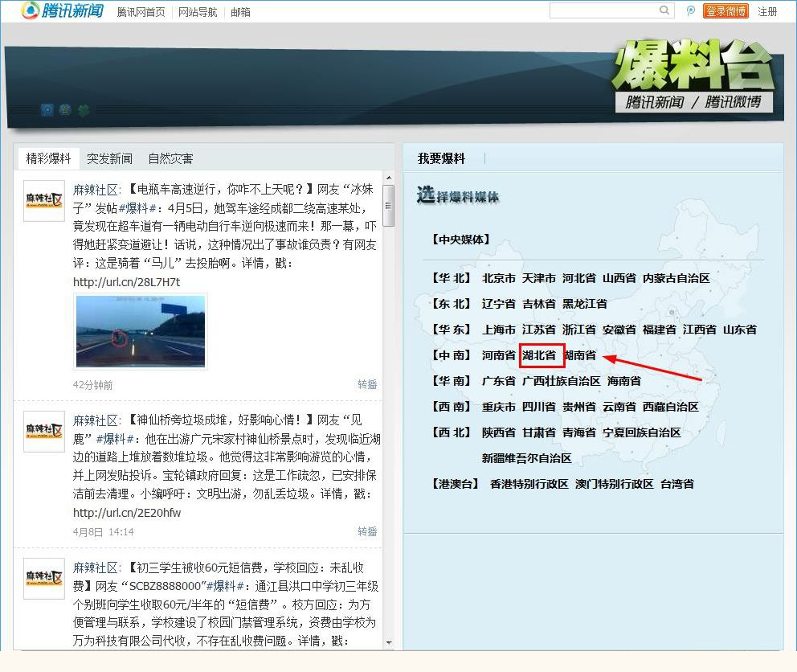Click the 登录微博 button

coord(725,11)
